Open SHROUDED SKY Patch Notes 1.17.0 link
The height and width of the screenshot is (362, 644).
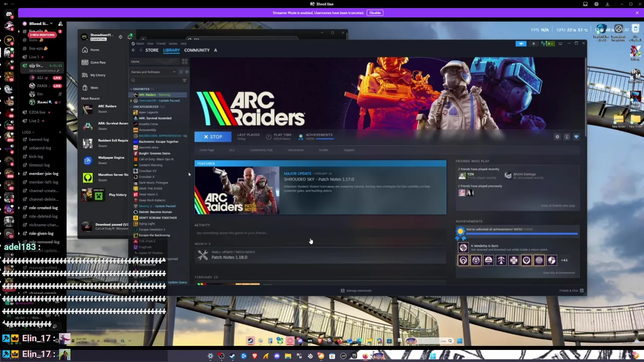click(318, 179)
